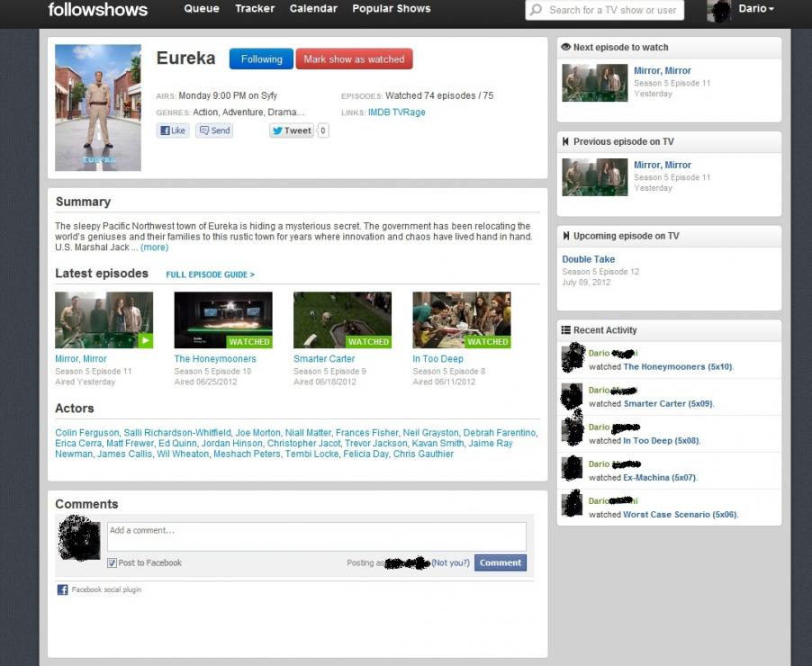
Task: Open Smarter Carter (5x09) activity link
Action: point(668,404)
